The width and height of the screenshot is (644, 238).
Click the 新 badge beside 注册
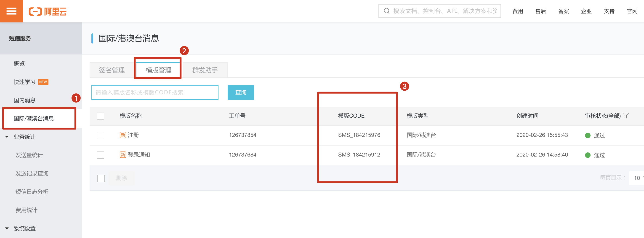click(x=123, y=135)
